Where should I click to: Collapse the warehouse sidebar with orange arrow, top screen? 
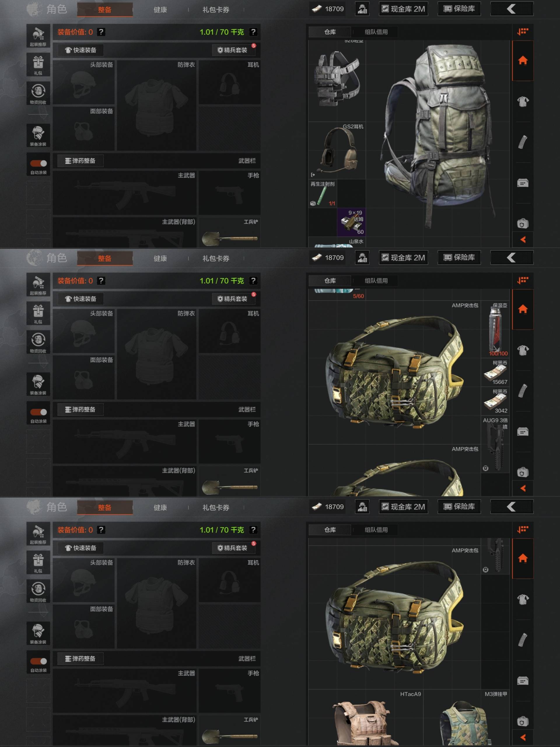[x=523, y=240]
